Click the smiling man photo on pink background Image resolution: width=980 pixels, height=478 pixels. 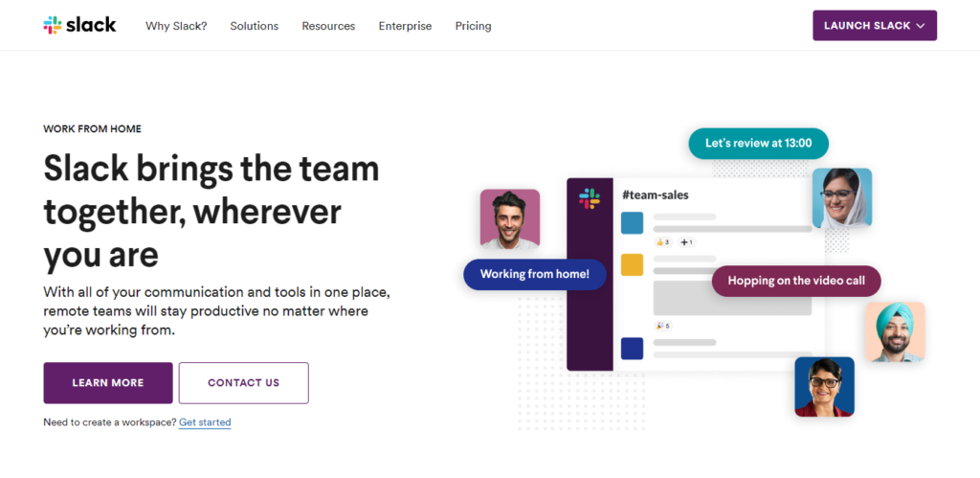[510, 219]
